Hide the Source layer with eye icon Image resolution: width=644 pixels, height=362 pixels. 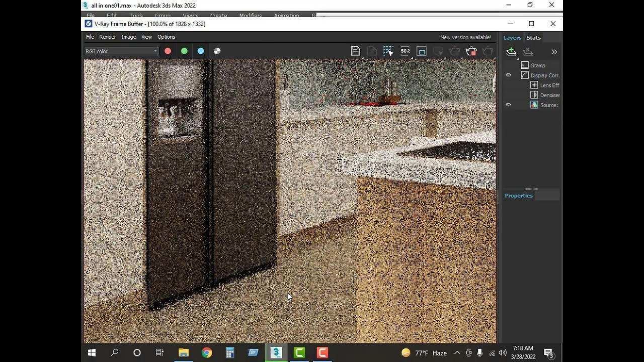(x=508, y=105)
